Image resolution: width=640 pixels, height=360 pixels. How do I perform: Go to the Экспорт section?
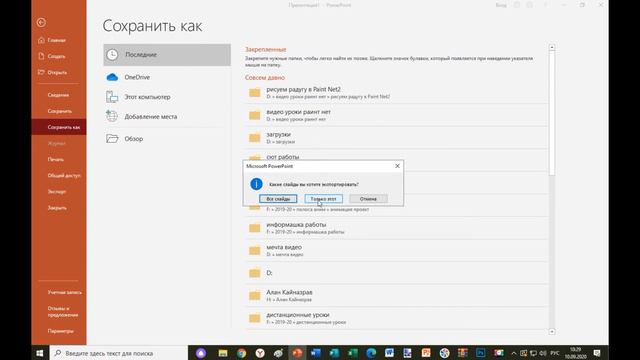click(57, 191)
